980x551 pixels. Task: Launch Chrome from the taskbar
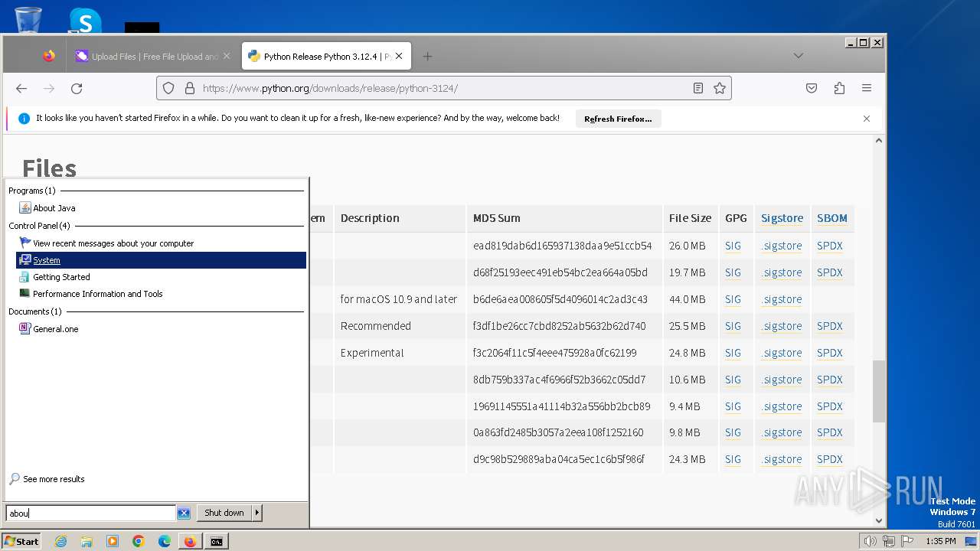point(139,541)
